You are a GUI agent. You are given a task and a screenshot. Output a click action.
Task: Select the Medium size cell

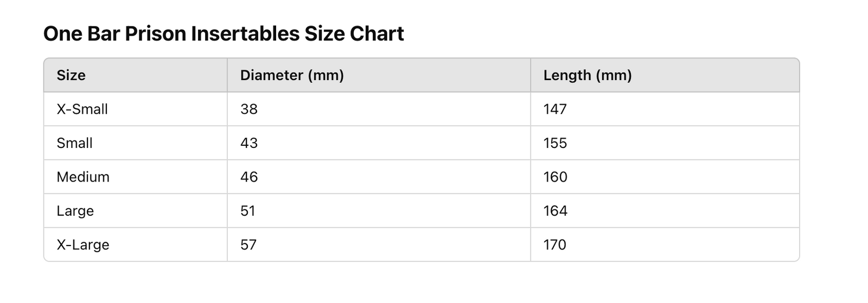[x=83, y=177]
